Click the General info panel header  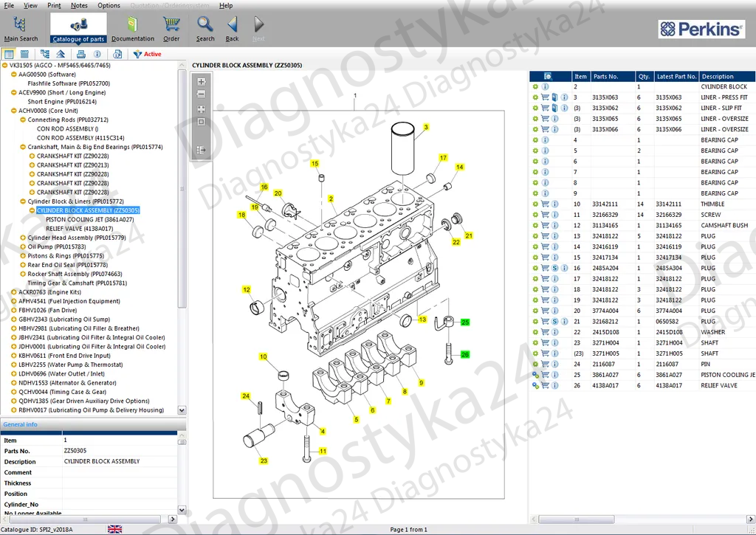[21, 424]
